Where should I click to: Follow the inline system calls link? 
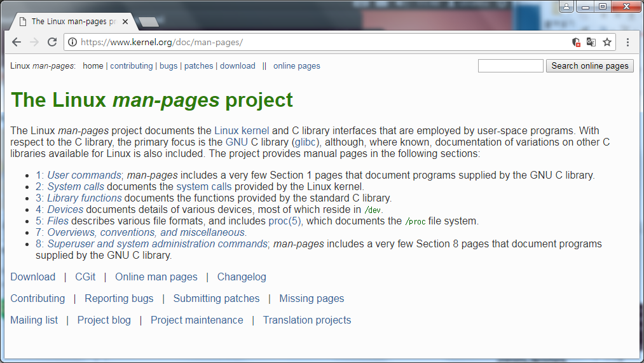tap(203, 186)
